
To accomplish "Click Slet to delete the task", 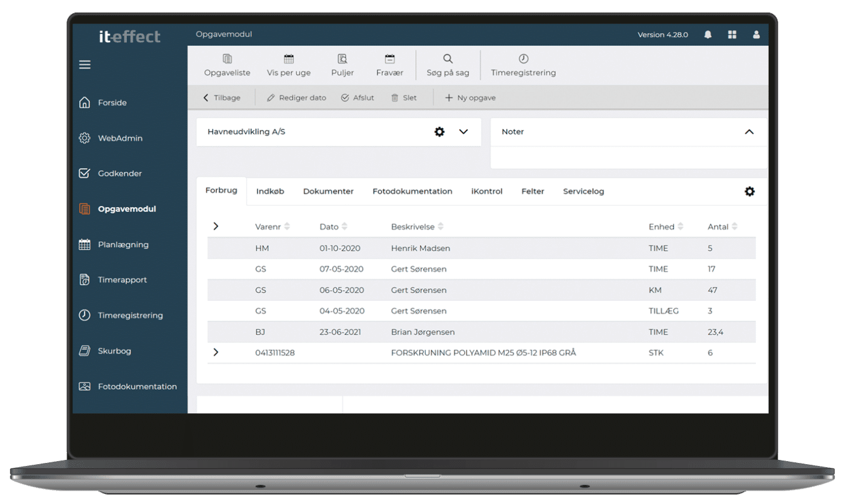I will [404, 97].
